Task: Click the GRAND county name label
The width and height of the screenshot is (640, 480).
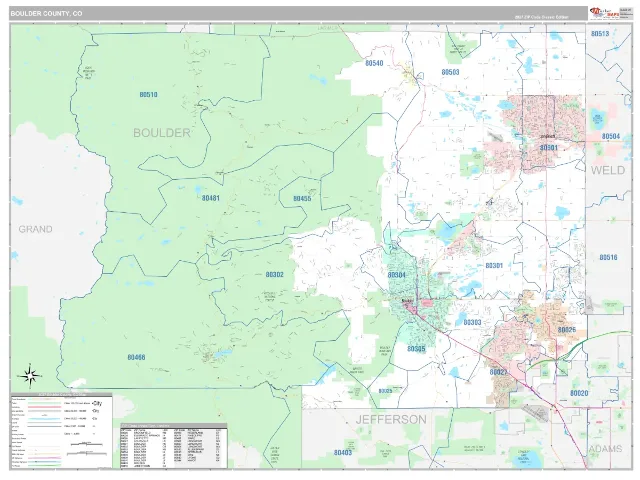Action: [x=36, y=229]
